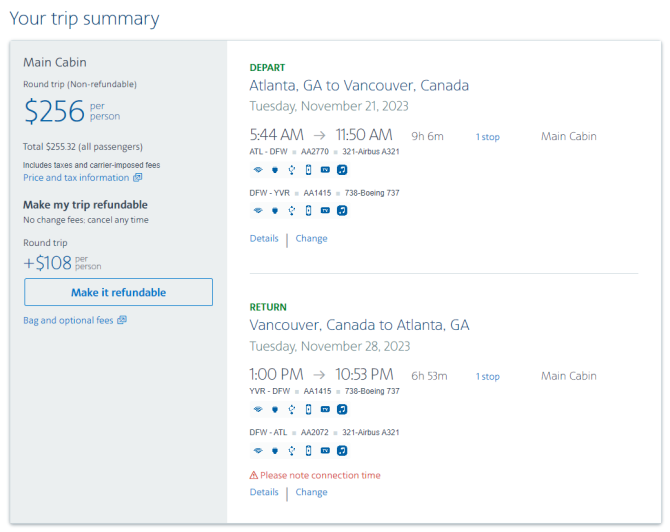Open Details for the Vancouver to Atlanta return
The height and width of the screenshot is (532, 670).
pyautogui.click(x=264, y=492)
